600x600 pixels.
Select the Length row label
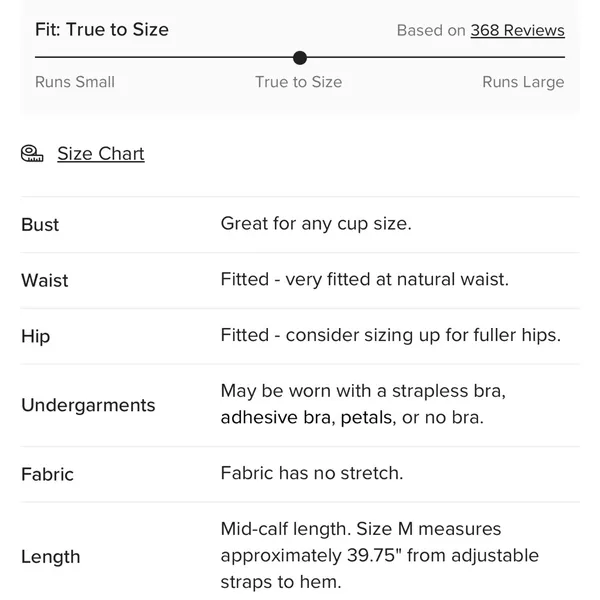(51, 557)
